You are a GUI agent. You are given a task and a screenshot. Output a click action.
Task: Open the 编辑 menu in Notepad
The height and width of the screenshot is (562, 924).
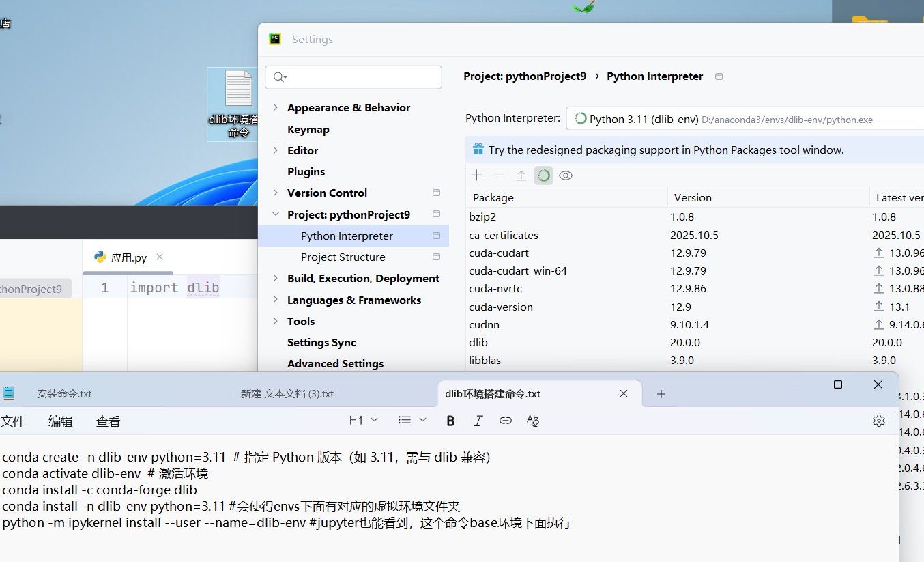coord(61,421)
